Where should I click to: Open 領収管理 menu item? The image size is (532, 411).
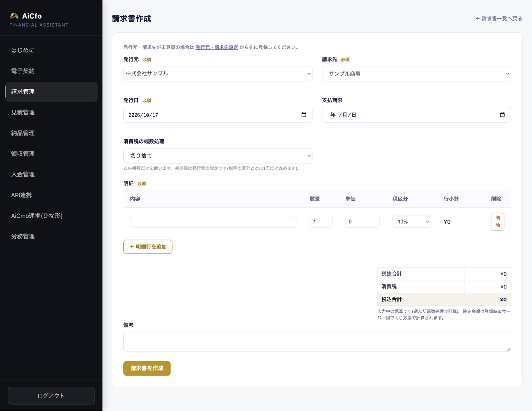51,154
